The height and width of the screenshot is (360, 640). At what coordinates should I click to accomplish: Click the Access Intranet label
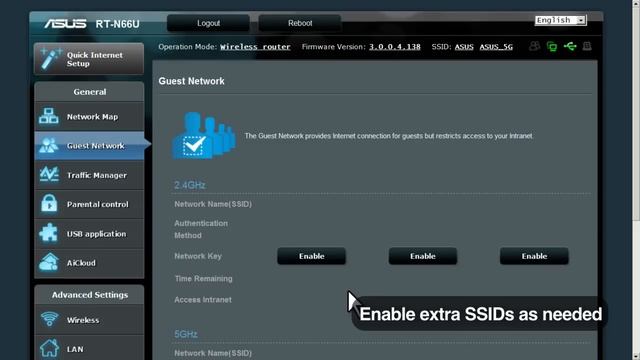pos(203,300)
